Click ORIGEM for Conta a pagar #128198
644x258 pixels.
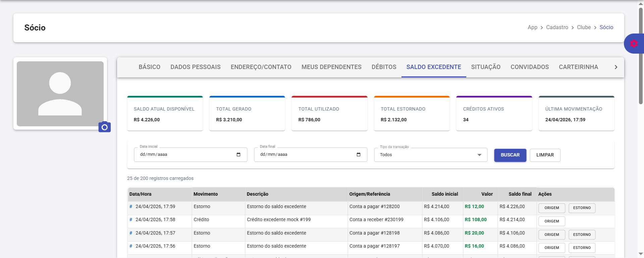(552, 235)
